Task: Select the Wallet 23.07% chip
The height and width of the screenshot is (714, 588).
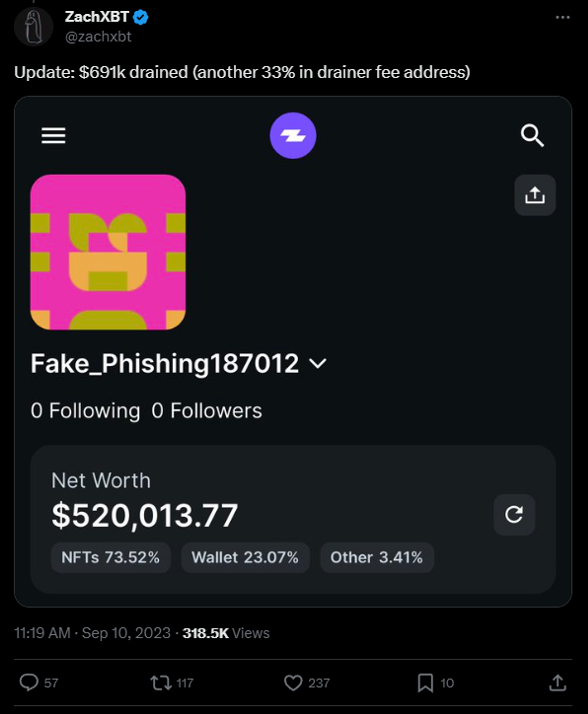Action: point(245,557)
